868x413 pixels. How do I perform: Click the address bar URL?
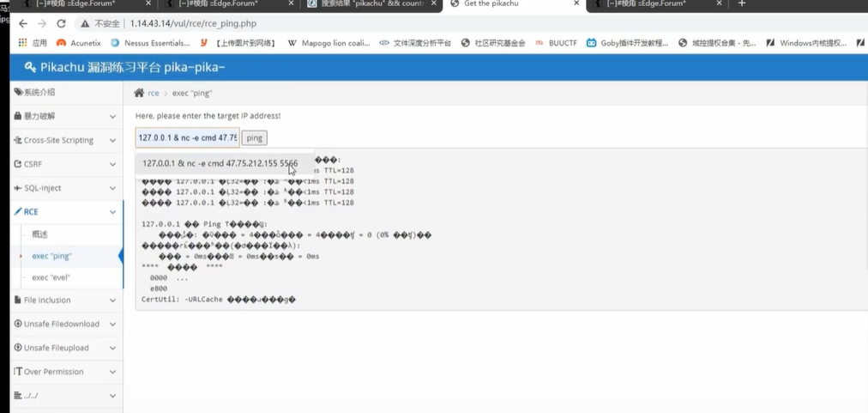(193, 24)
